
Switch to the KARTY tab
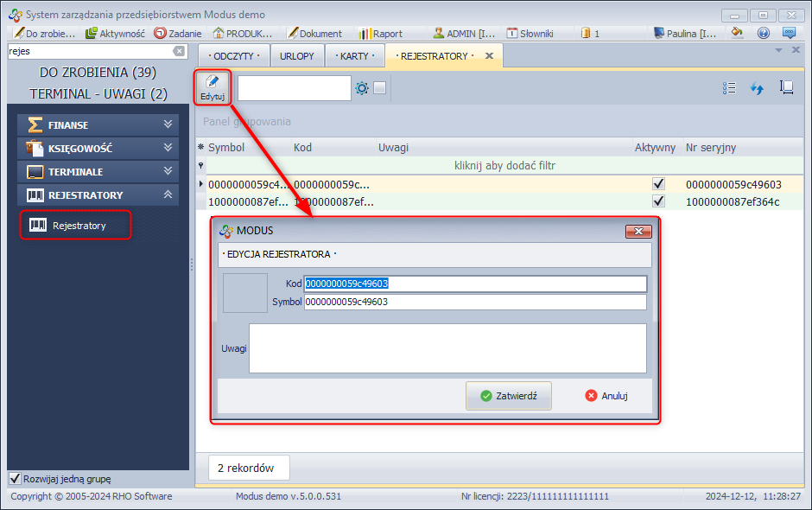[x=354, y=56]
